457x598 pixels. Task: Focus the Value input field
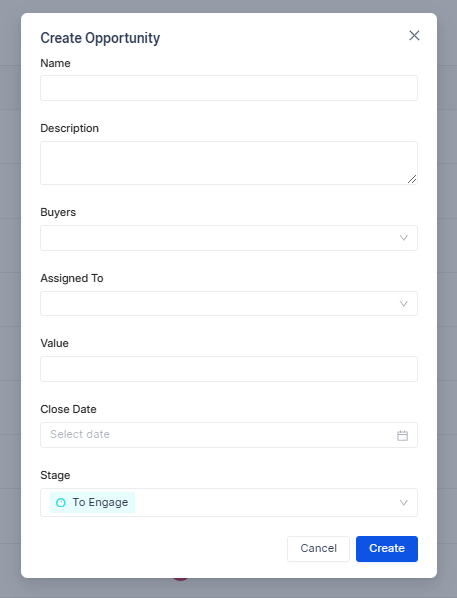[x=229, y=369]
